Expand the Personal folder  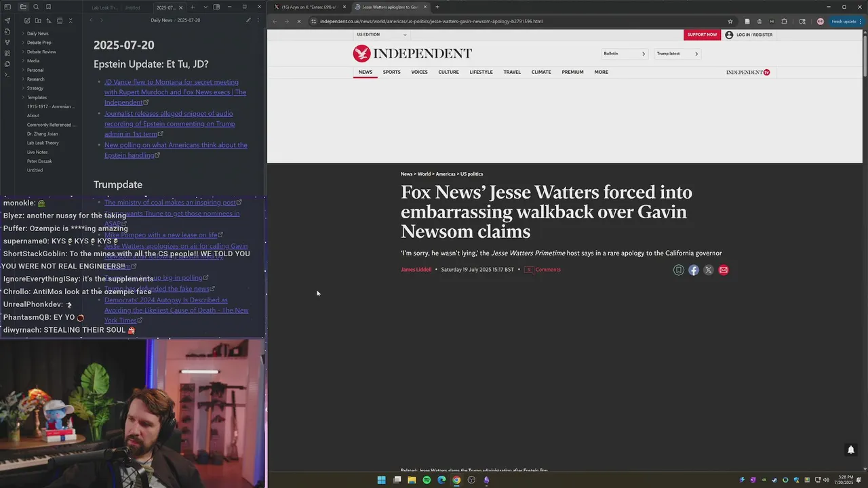pos(35,70)
